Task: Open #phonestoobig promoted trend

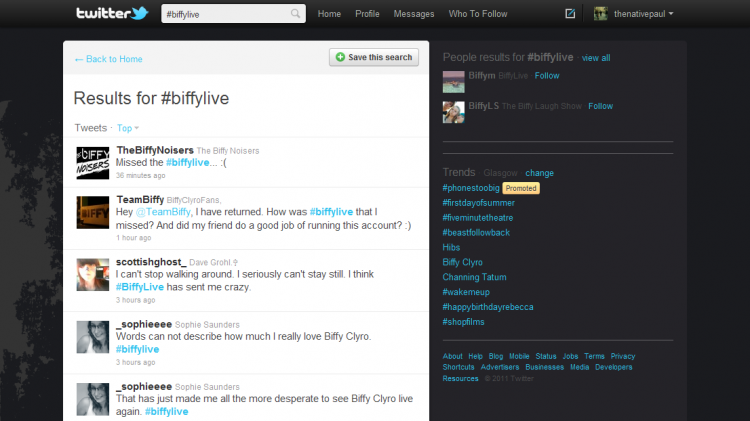Action: [471, 188]
